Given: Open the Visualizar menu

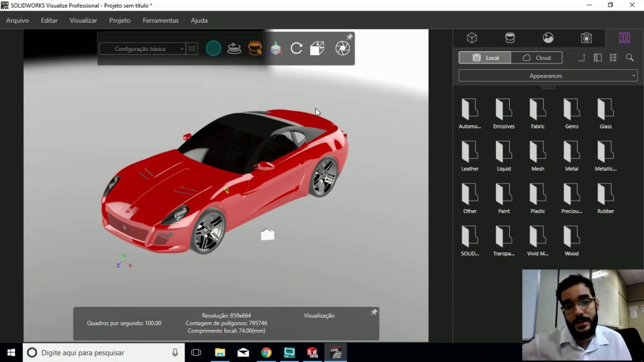Looking at the screenshot, I should point(84,21).
